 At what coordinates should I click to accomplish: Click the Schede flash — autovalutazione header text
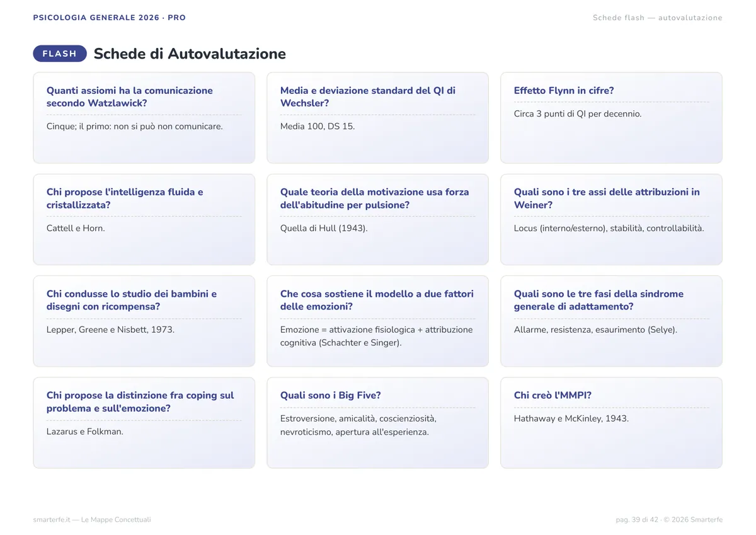(x=658, y=18)
